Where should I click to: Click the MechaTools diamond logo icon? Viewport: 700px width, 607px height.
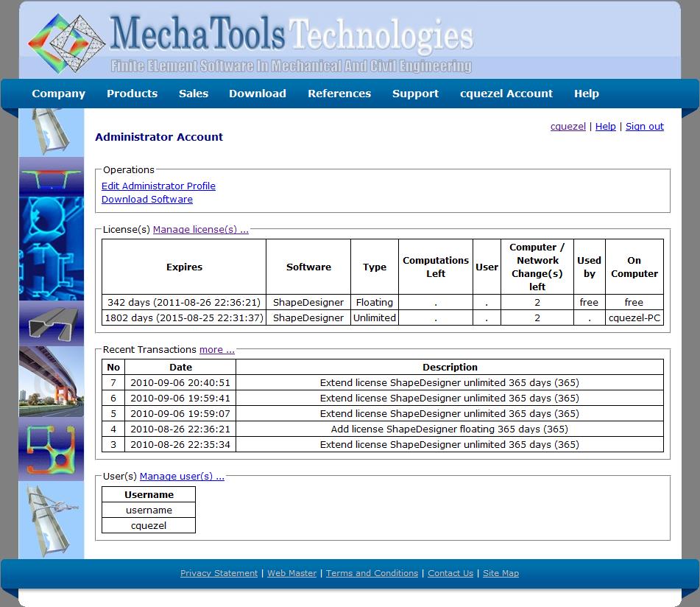click(x=66, y=43)
